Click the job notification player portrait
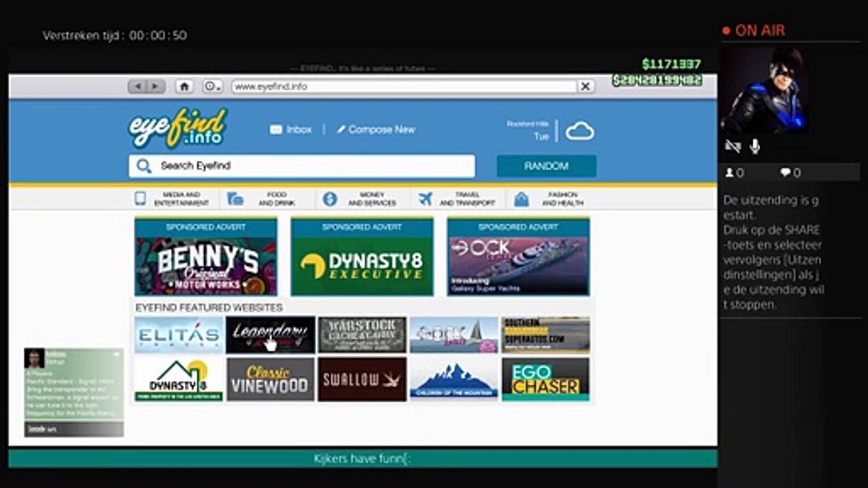 click(34, 358)
